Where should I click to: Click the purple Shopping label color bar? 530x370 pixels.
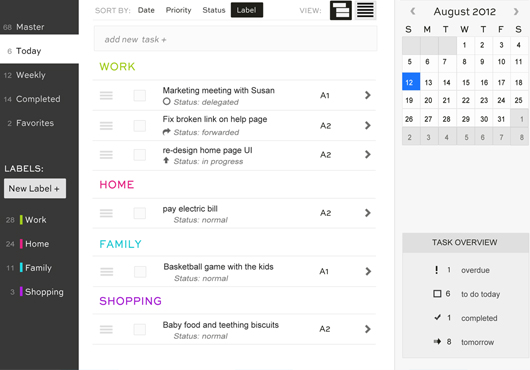click(x=21, y=292)
